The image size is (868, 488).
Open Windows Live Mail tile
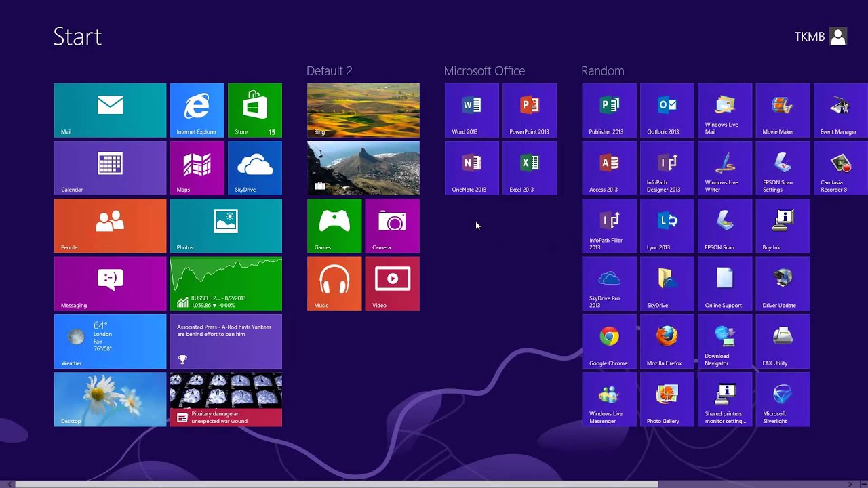click(725, 110)
